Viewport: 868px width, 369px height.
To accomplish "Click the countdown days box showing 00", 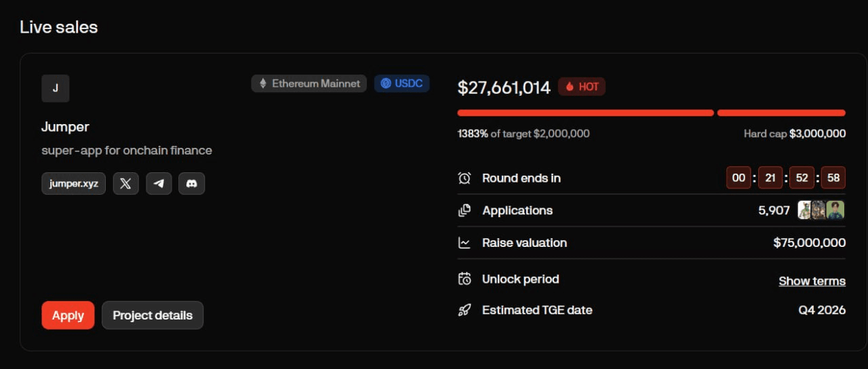I will (738, 178).
